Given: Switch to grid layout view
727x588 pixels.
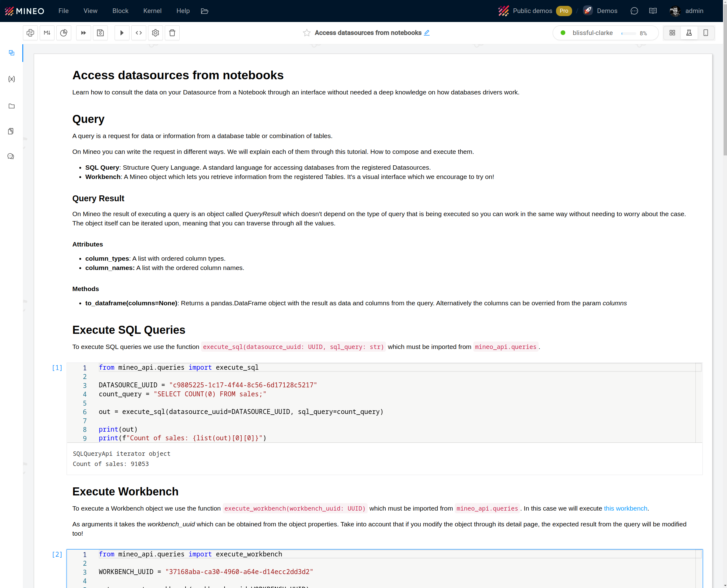Looking at the screenshot, I should click(672, 33).
